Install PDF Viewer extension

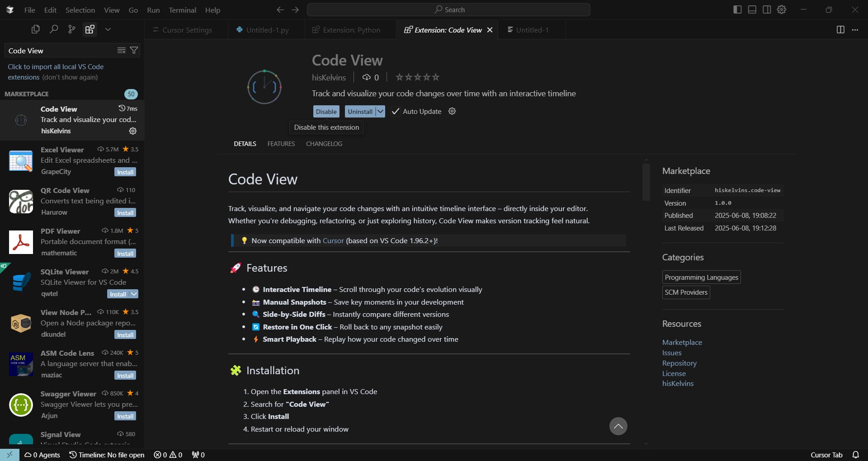click(125, 254)
